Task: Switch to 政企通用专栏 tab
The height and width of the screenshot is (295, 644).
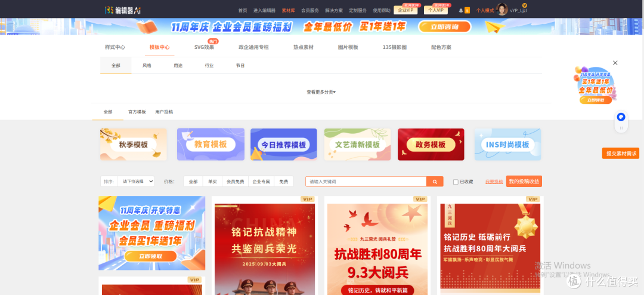Action: click(x=253, y=47)
